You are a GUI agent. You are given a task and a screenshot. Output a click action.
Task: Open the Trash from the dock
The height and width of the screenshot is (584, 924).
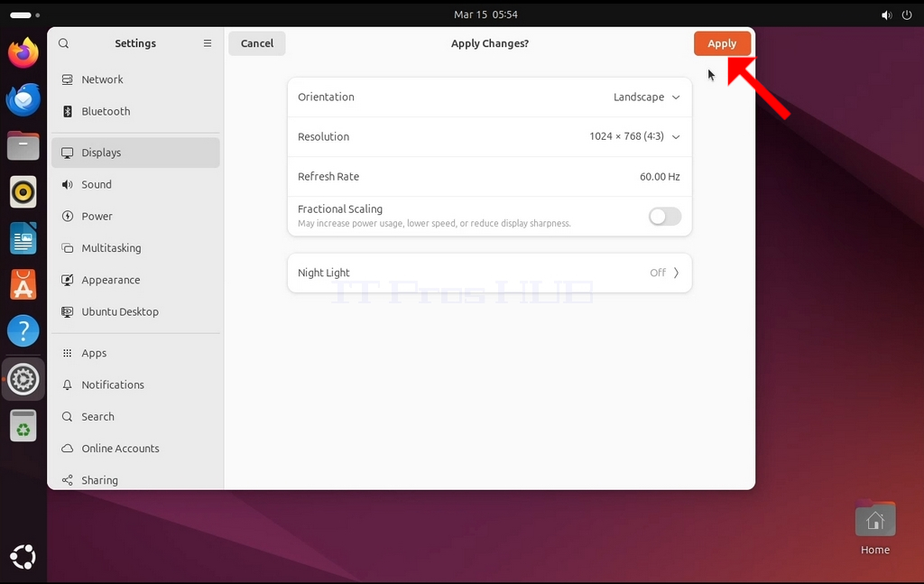(x=23, y=425)
